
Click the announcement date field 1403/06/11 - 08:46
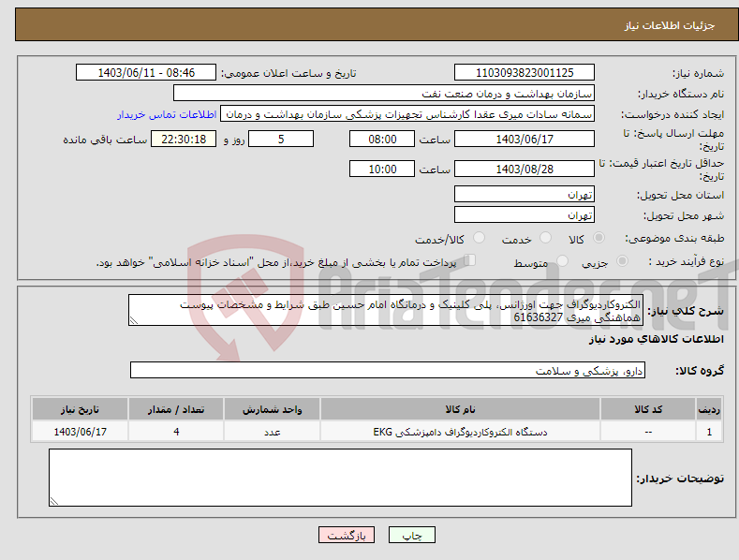(146, 73)
